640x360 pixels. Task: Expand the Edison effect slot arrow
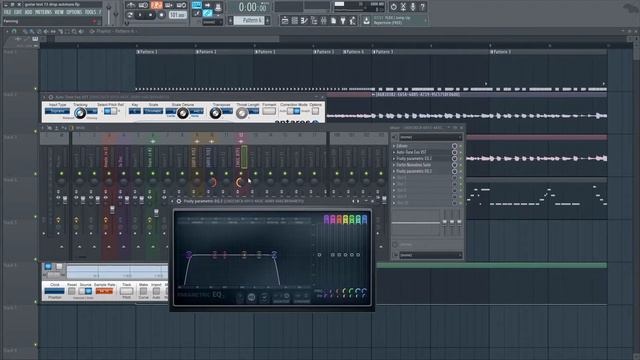[x=394, y=146]
